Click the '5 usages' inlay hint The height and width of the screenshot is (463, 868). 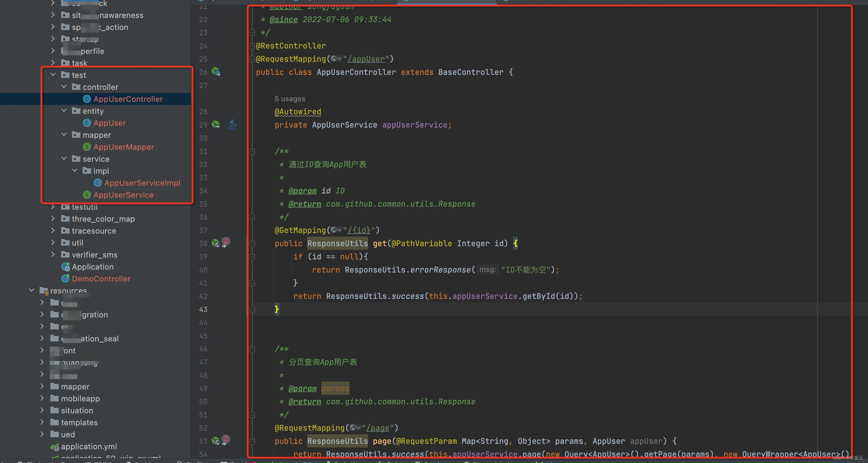[x=290, y=99]
